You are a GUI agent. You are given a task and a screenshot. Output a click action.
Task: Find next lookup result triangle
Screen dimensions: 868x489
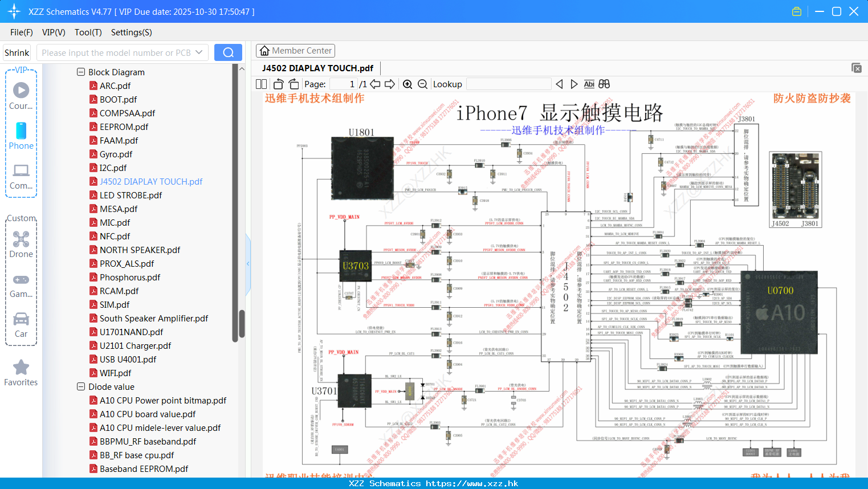[x=574, y=84]
